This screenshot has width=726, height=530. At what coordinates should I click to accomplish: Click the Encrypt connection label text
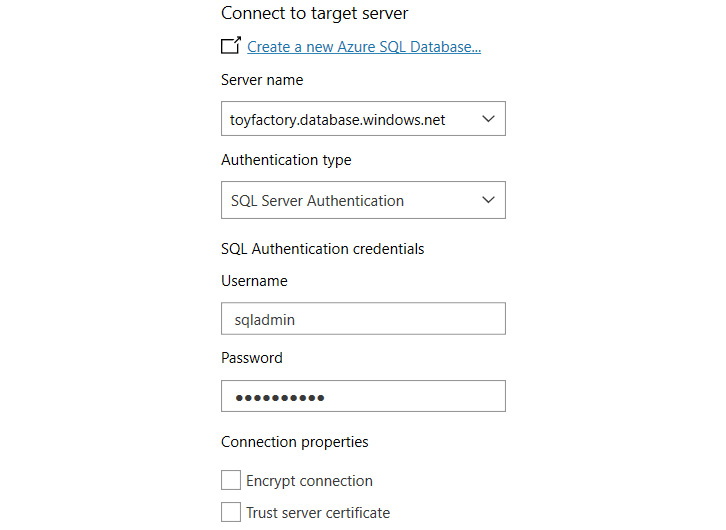coord(309,481)
